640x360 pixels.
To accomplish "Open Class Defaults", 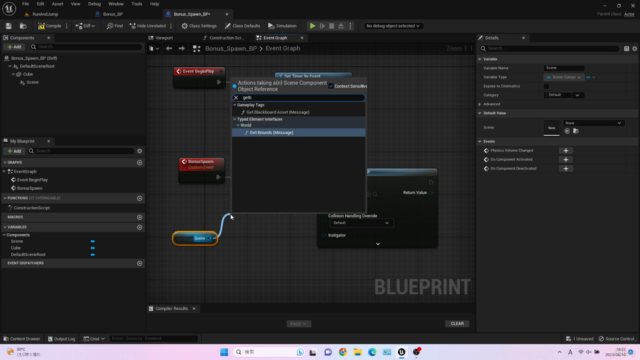I will pos(242,26).
